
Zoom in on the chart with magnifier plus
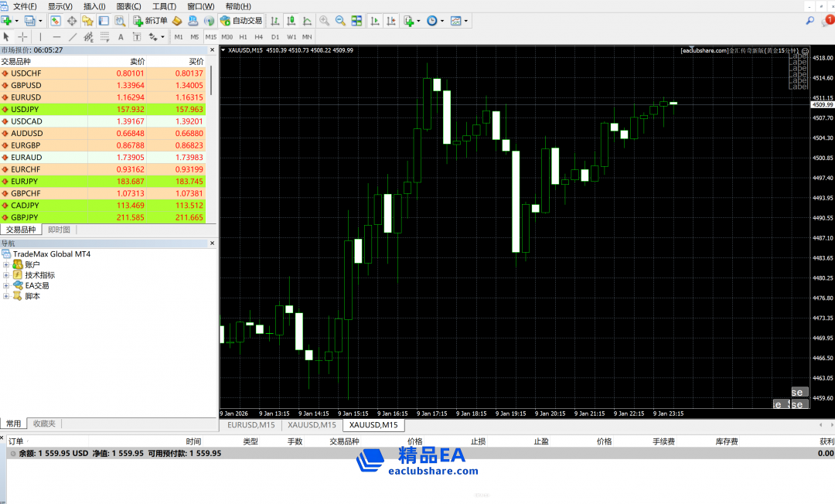point(325,21)
